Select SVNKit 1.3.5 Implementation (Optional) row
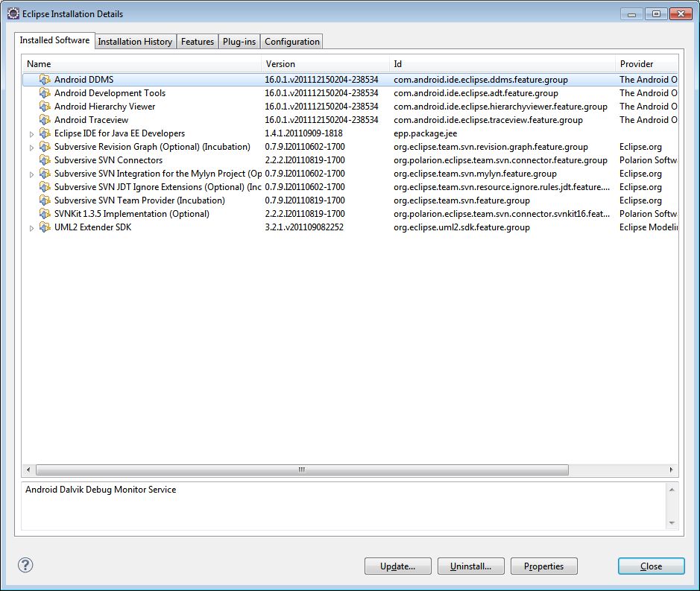 (x=350, y=213)
